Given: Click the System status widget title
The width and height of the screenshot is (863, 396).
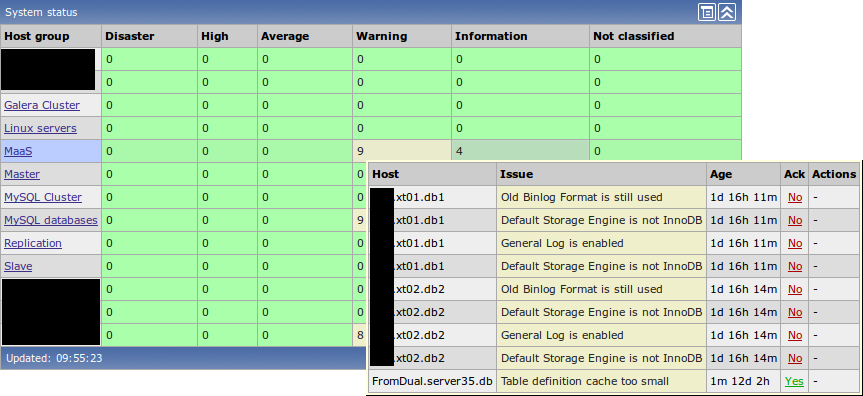Looking at the screenshot, I should 41,12.
